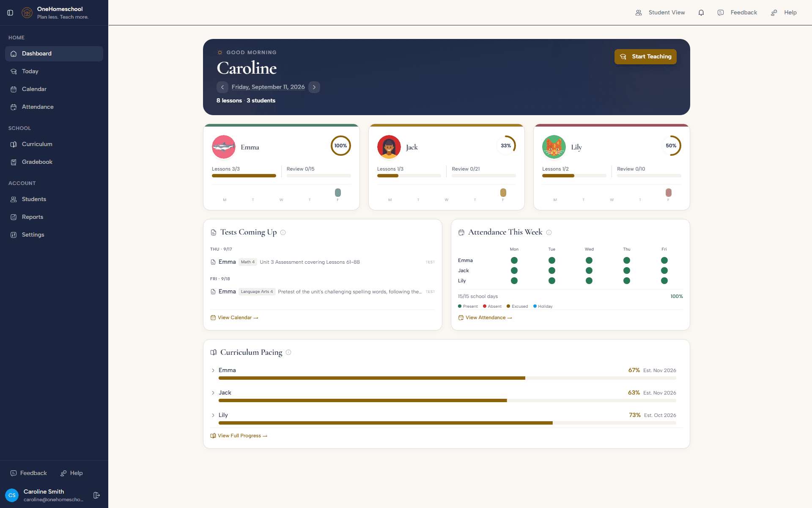Click the sun icon beside Good Morning
This screenshot has height=508, width=812.
tap(220, 52)
